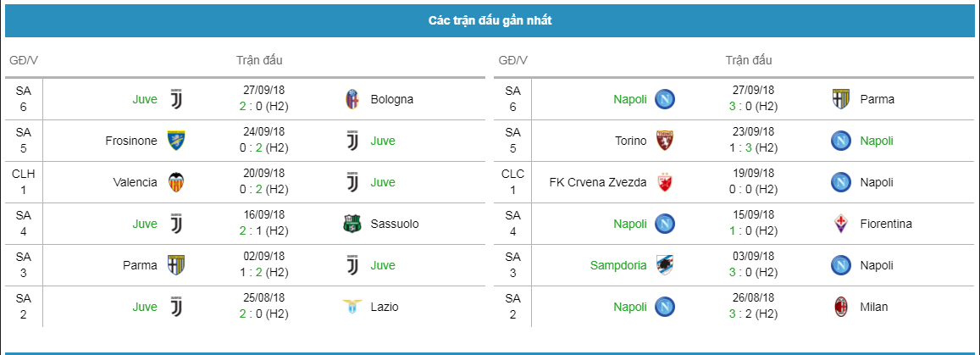Select the Sassuolo team name
This screenshot has height=355, width=980.
tap(395, 224)
